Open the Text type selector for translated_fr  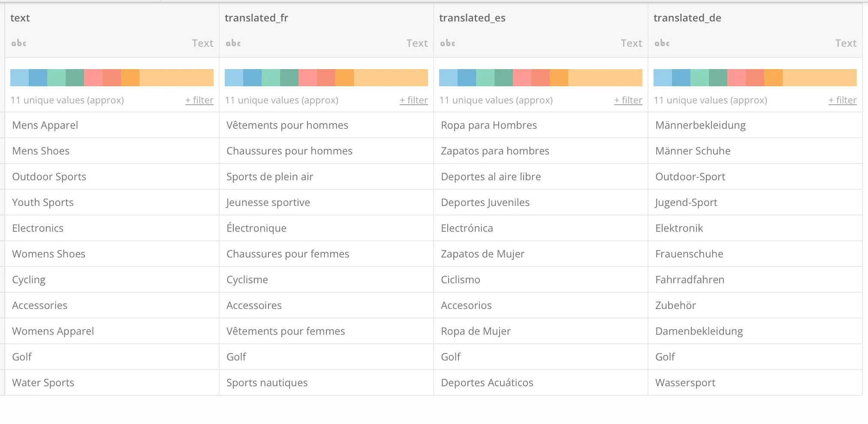(417, 43)
